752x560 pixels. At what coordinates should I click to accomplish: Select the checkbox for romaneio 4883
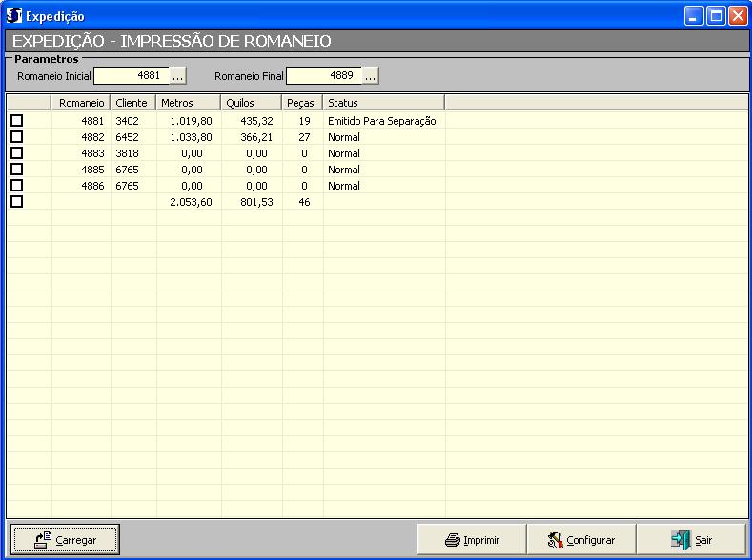(16, 153)
